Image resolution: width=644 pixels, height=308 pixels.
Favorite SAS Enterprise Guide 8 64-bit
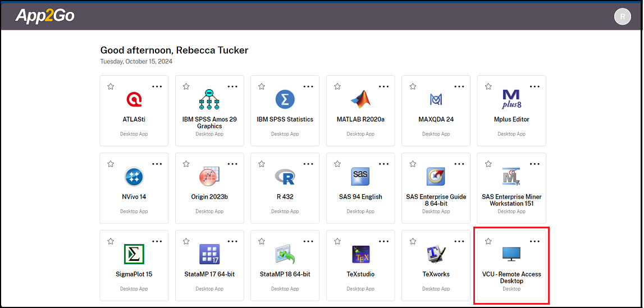[413, 164]
